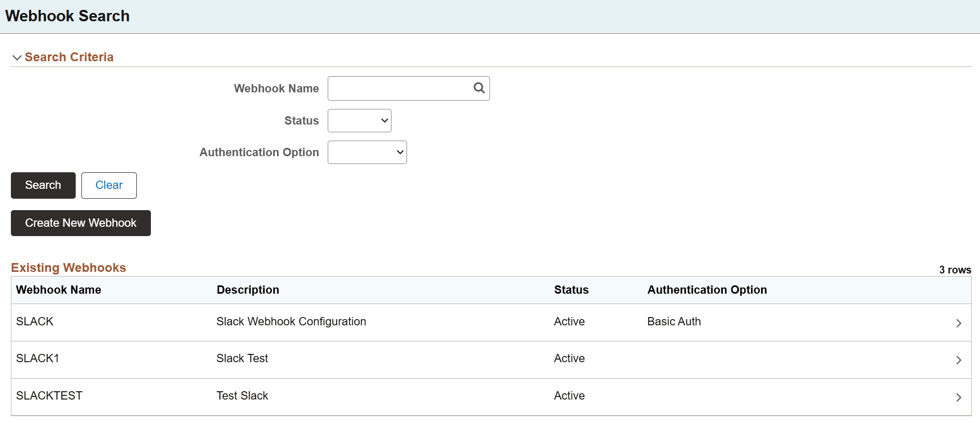Click the 3 rows count label
This screenshot has width=980, height=426.
(955, 270)
